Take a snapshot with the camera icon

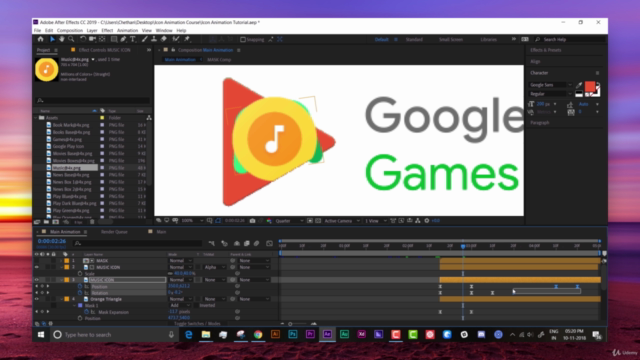coord(252,221)
